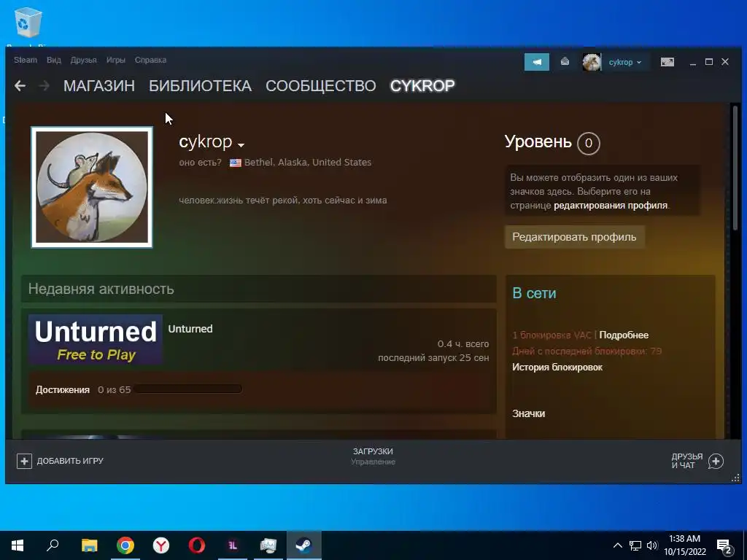Click the 'Недавняя активность' heading
The width and height of the screenshot is (747, 560).
101,289
